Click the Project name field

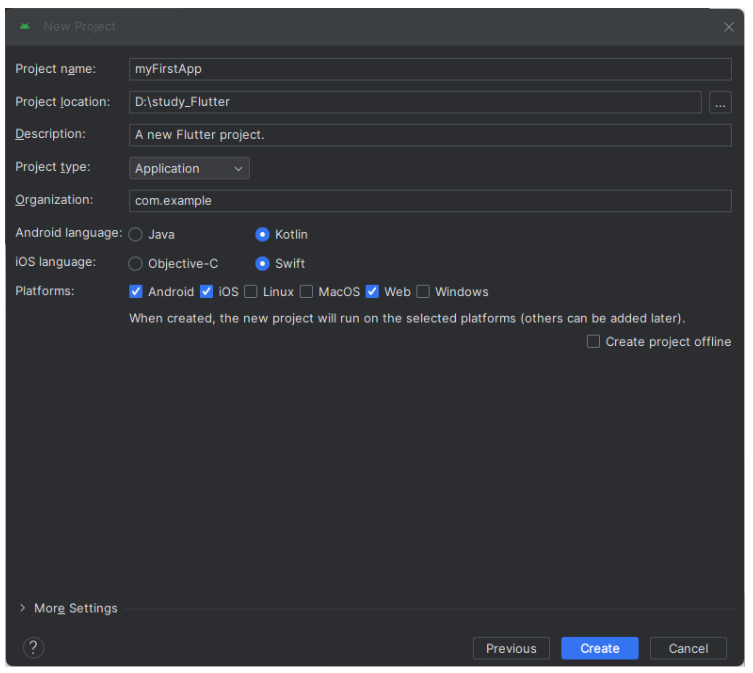click(x=430, y=69)
